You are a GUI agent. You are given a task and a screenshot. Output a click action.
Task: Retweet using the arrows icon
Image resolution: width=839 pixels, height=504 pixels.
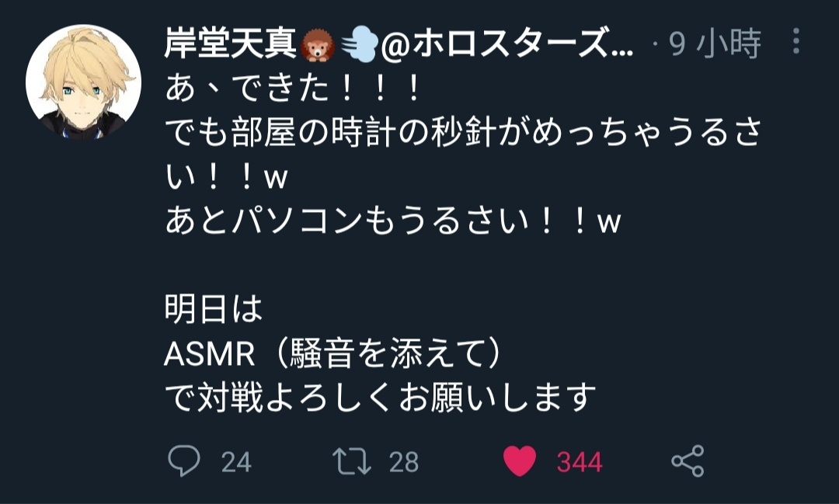pyautogui.click(x=352, y=461)
